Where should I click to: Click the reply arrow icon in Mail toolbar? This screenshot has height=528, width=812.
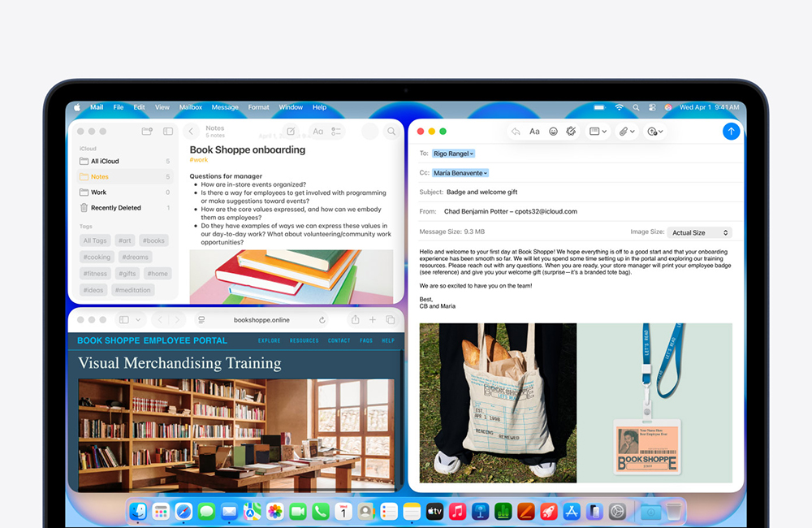[516, 132]
